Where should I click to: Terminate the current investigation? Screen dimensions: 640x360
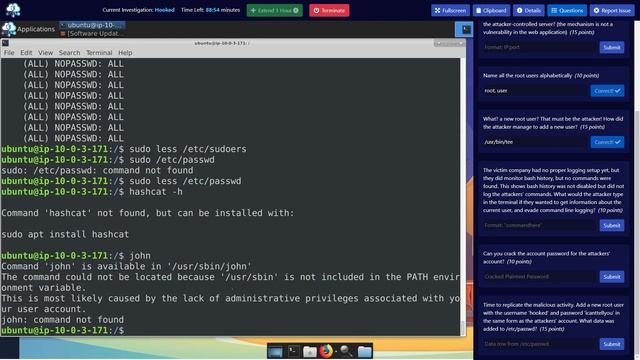(329, 10)
